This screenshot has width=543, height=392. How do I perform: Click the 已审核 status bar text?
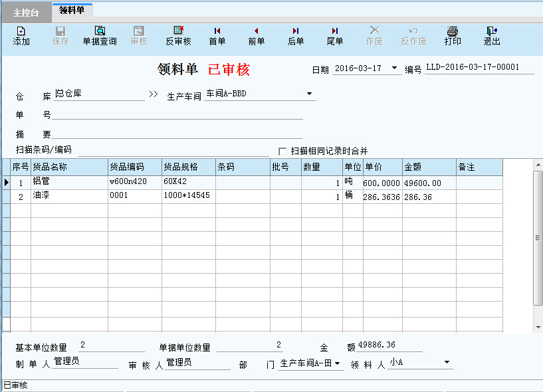15,385
